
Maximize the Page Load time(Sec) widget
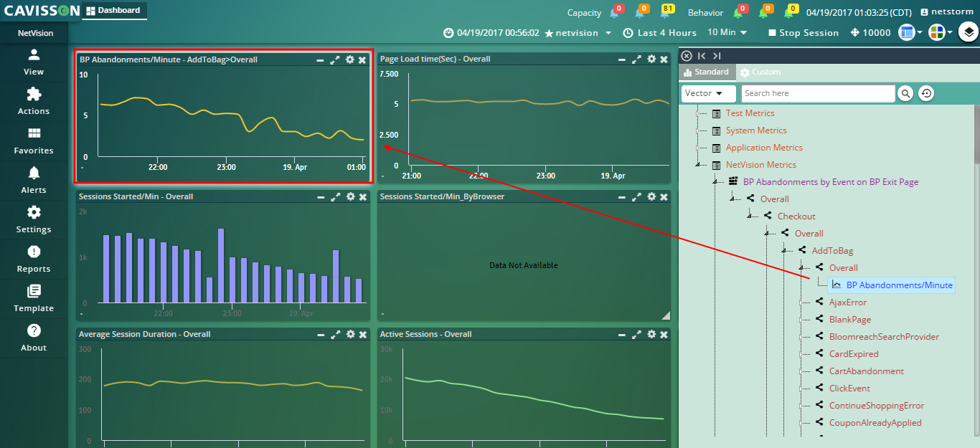point(636,59)
